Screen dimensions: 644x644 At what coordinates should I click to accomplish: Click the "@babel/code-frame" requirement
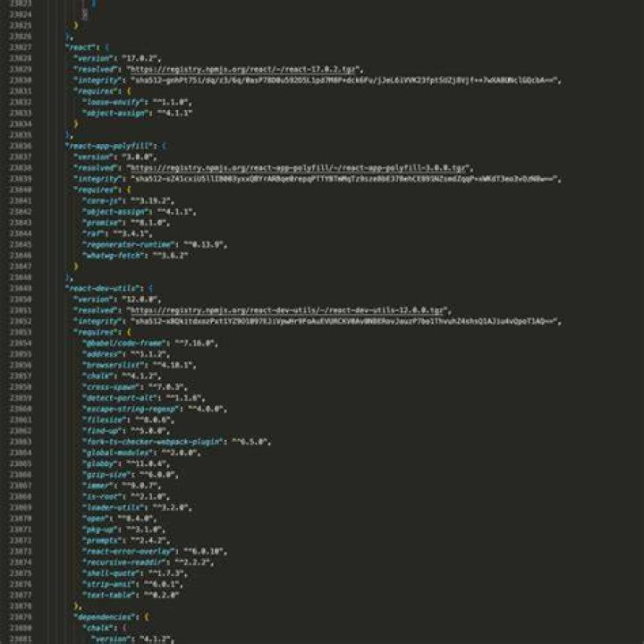(x=150, y=343)
